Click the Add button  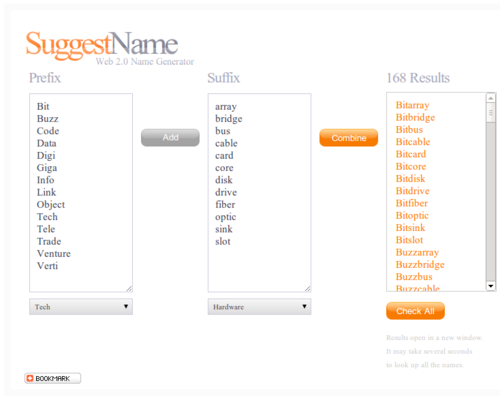(170, 137)
